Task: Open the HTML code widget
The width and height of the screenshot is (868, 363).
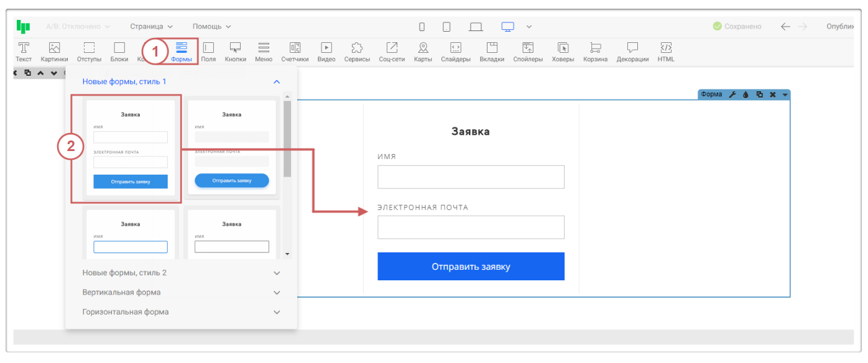Action: tap(665, 48)
